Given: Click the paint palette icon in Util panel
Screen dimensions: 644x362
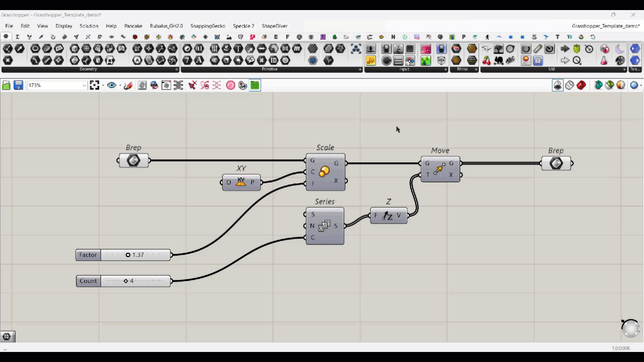Looking at the screenshot, I should (x=620, y=60).
